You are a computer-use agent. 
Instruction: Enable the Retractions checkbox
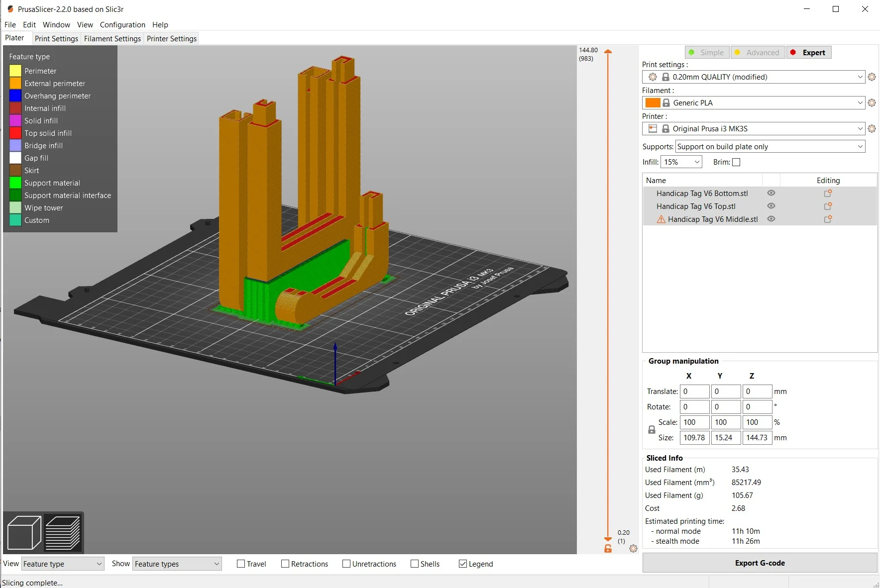tap(285, 564)
